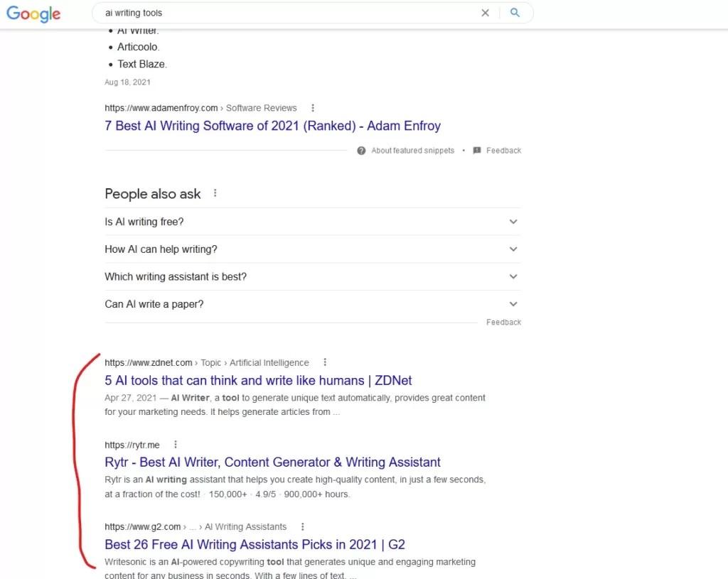Click the Feedback link below People also ask
The width and height of the screenshot is (728, 579).
coord(504,322)
